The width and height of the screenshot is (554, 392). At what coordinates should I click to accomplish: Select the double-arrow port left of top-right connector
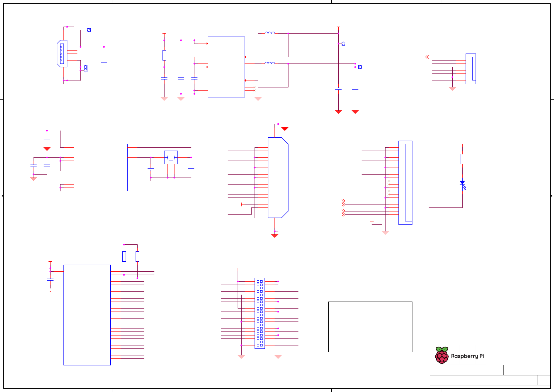(427, 57)
